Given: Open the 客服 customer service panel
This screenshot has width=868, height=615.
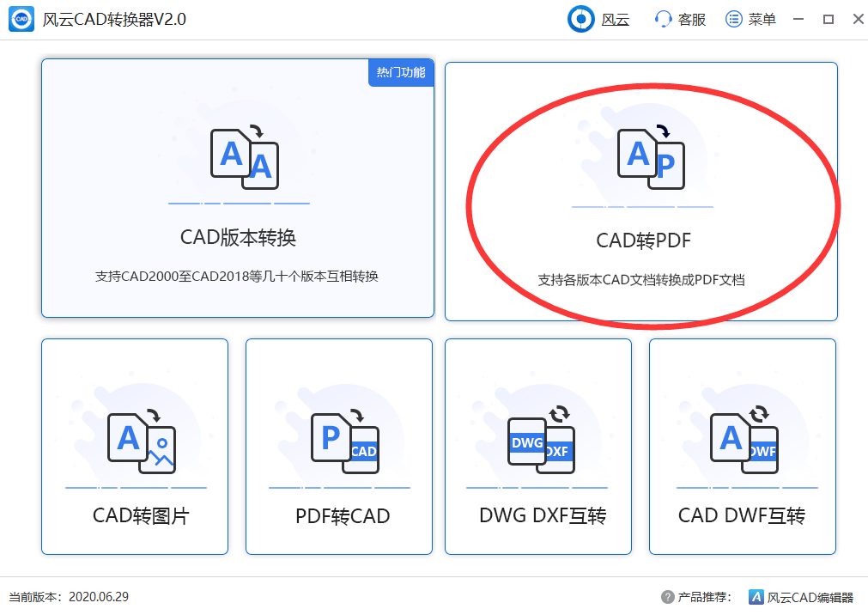Looking at the screenshot, I should pyautogui.click(x=678, y=18).
